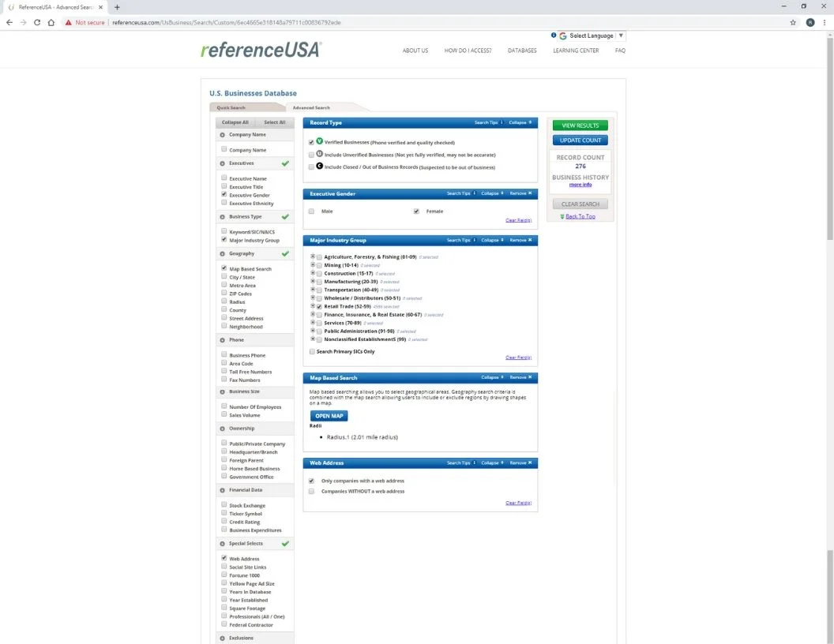The width and height of the screenshot is (834, 644).
Task: Select the Advanced Search tab
Action: [x=311, y=107]
